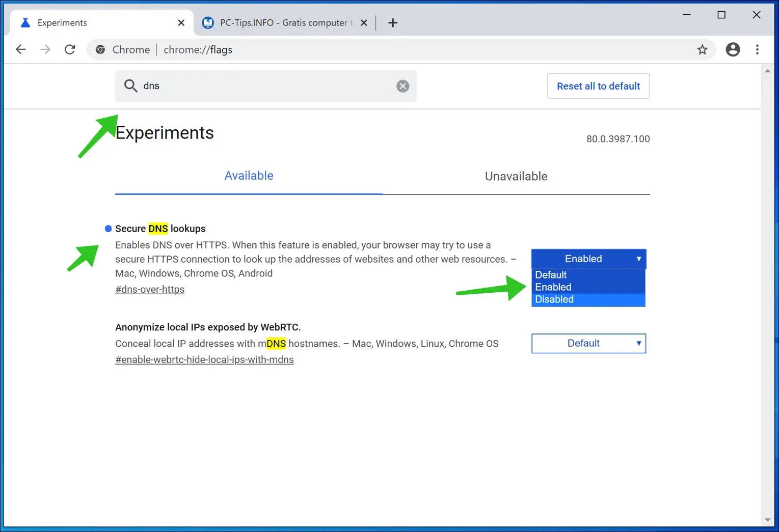Click the magnifier icon in the flags search
Image resolution: width=779 pixels, height=532 pixels.
click(131, 86)
